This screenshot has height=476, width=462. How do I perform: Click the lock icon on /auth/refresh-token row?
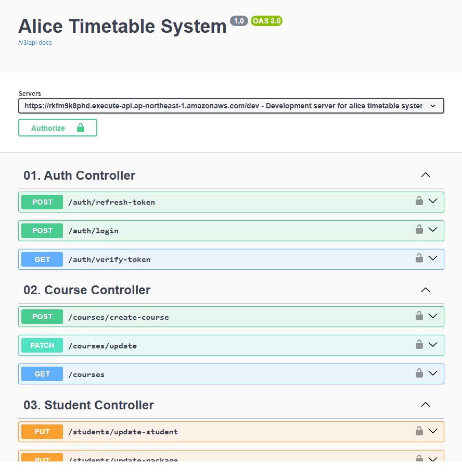click(x=419, y=201)
